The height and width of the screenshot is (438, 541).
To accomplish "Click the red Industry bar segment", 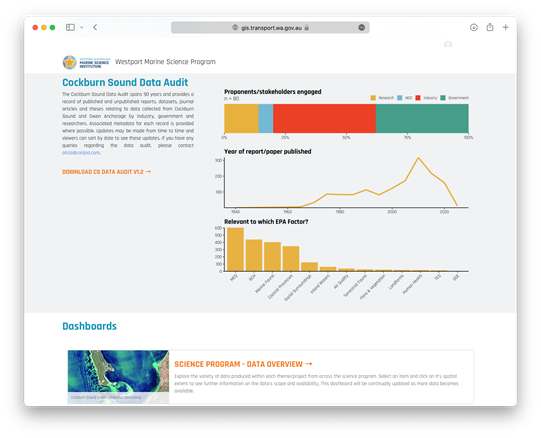I will 324,118.
